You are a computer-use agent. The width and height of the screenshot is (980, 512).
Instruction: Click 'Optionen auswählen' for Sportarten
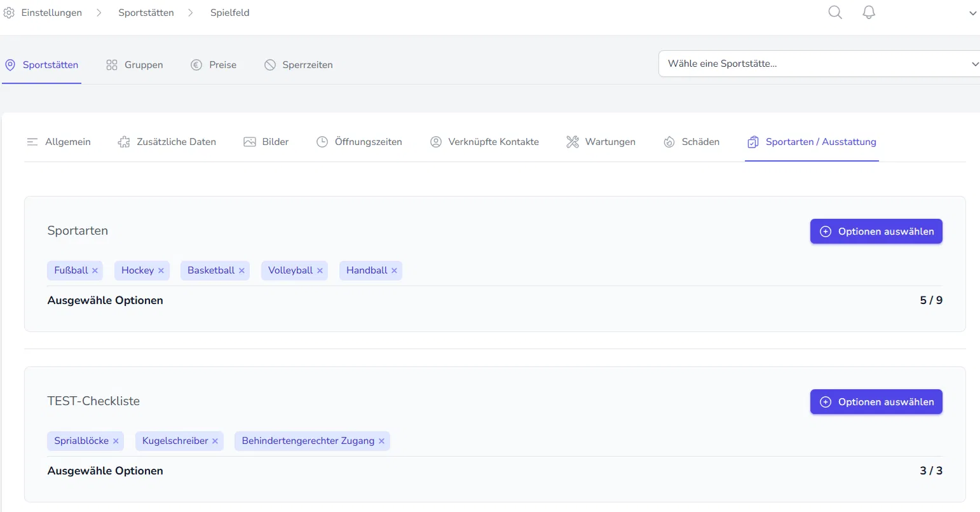coord(876,232)
